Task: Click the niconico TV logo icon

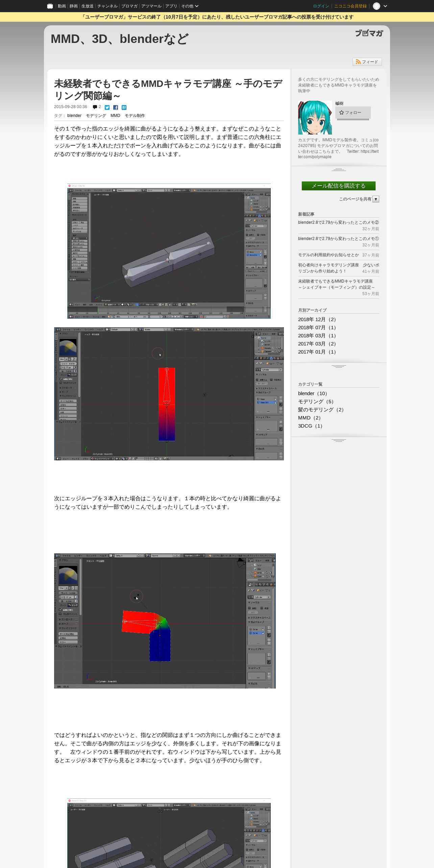Action: [x=50, y=6]
